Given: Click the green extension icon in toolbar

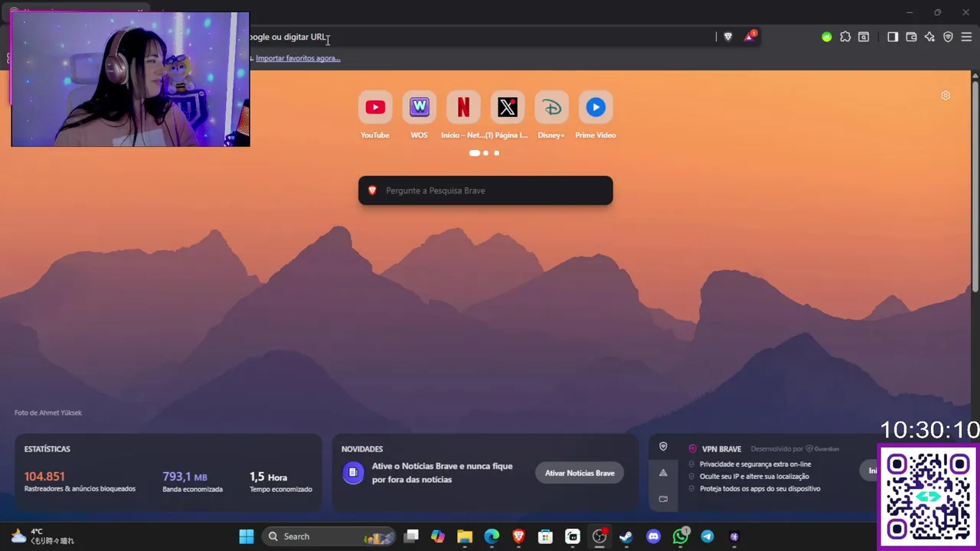Looking at the screenshot, I should 827,37.
